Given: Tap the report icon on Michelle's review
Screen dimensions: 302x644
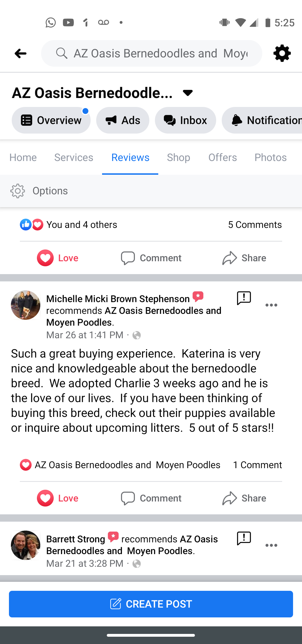Looking at the screenshot, I should (244, 298).
